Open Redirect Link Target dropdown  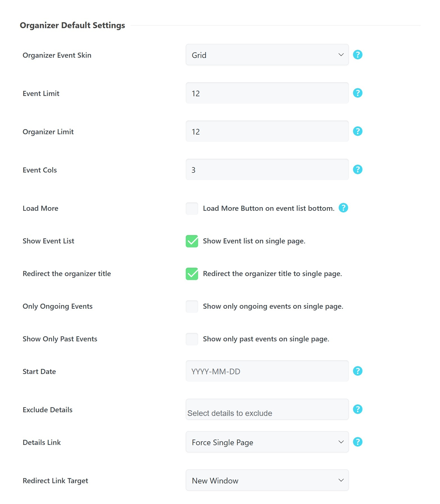coord(267,480)
